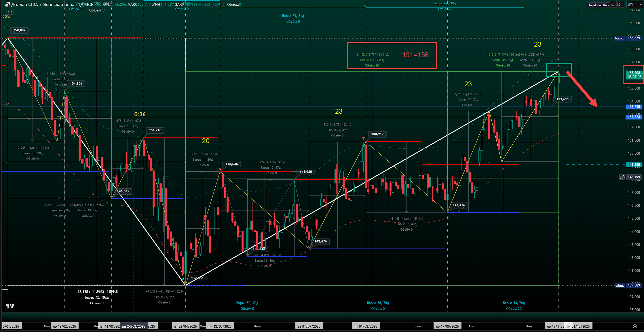The height and width of the screenshot is (332, 644).
Task: Click the blue 153,595 horizontal line label
Action: 634,107
